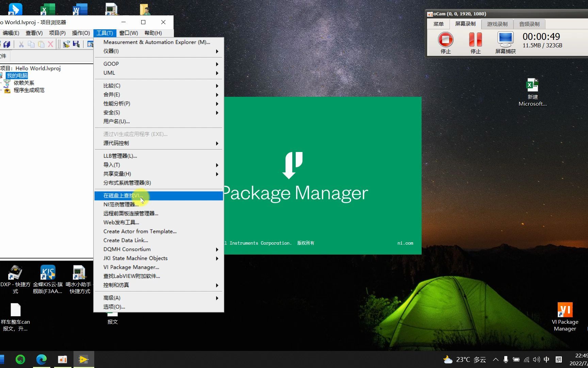Open 分布式系统管理器(B) menu entry

click(x=159, y=183)
